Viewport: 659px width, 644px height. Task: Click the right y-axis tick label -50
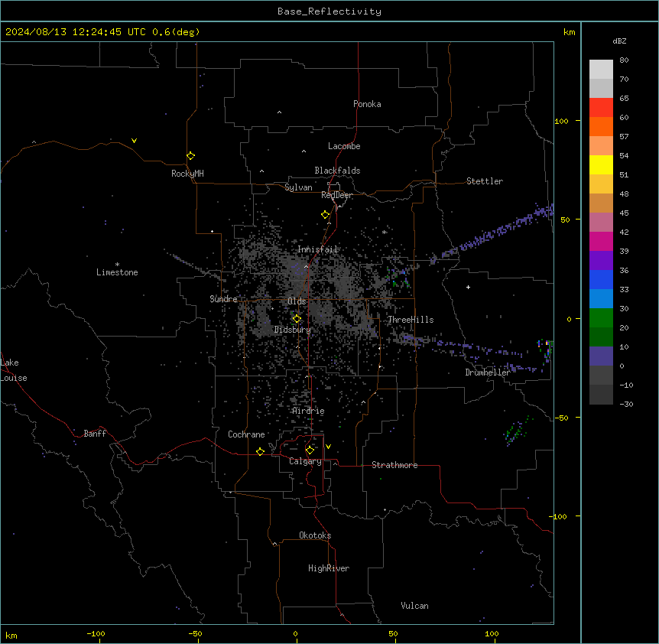[561, 418]
